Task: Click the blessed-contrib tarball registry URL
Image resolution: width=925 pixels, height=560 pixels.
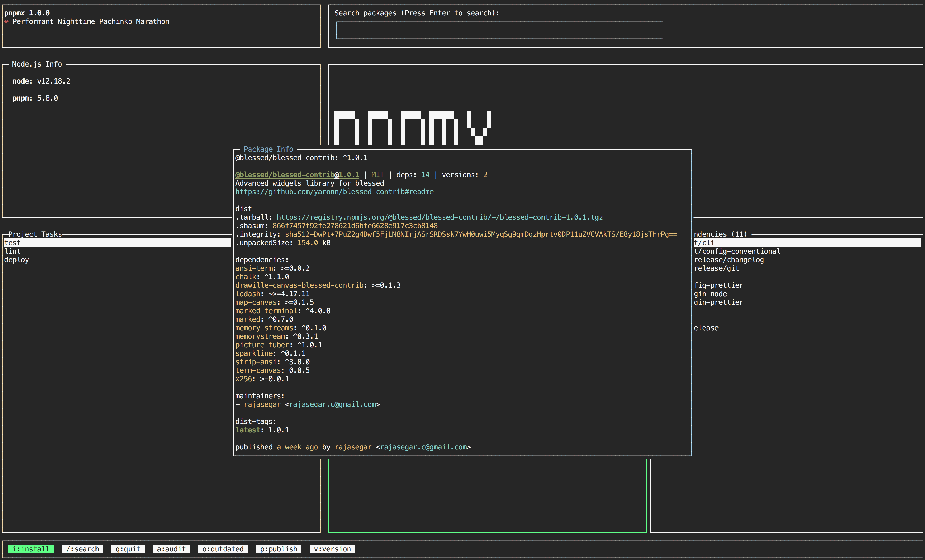Action: 439,217
